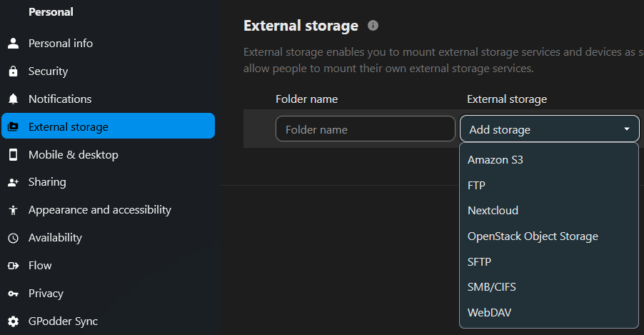This screenshot has height=335, width=644.
Task: Pick WebDAV from the storage options
Action: (489, 312)
